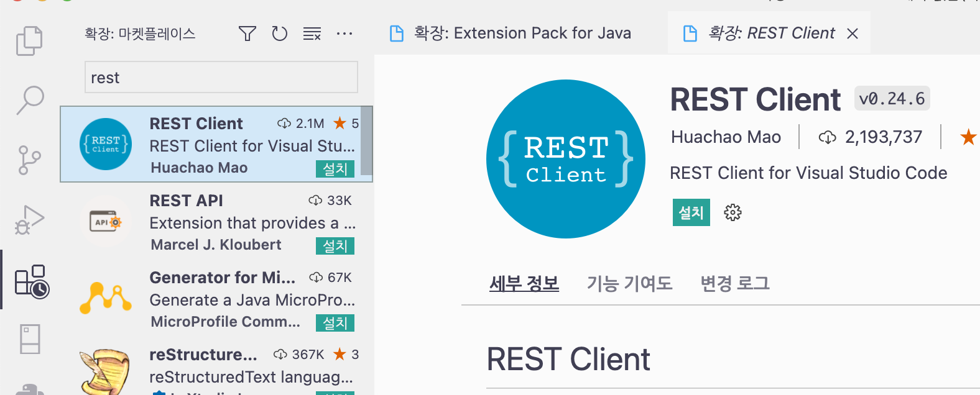Select the REST Client extension in list

pos(216,144)
